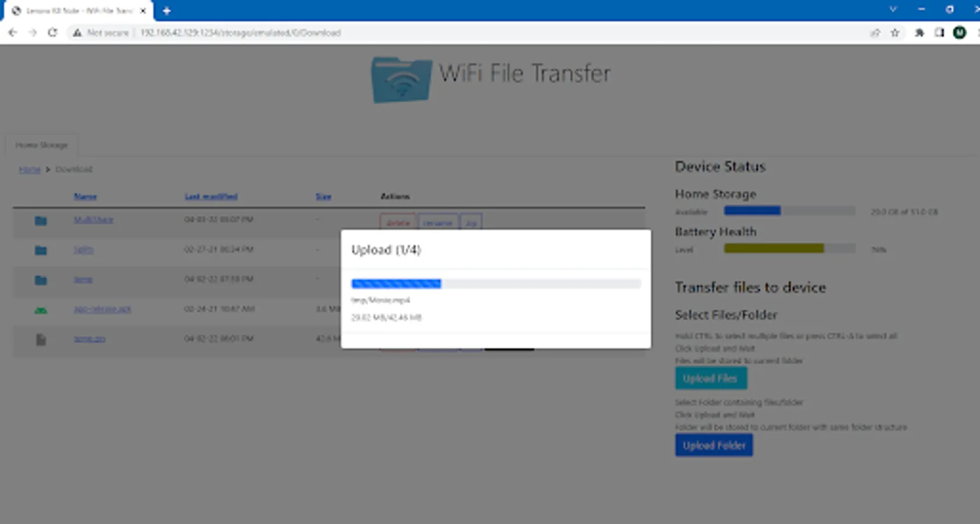Select the WiFi File Transfer browser tab
The width and height of the screenshot is (980, 524).
tap(79, 10)
